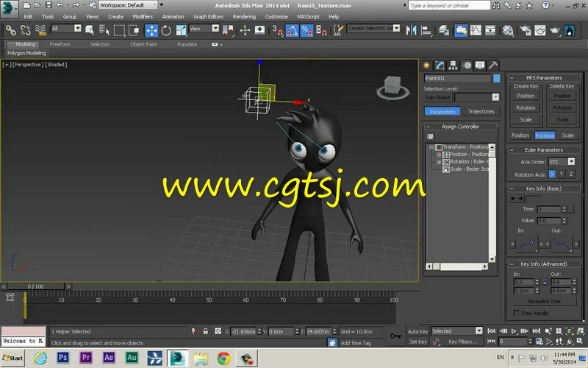Open Google Chrome from the taskbar
The image size is (588, 368).
[x=223, y=358]
